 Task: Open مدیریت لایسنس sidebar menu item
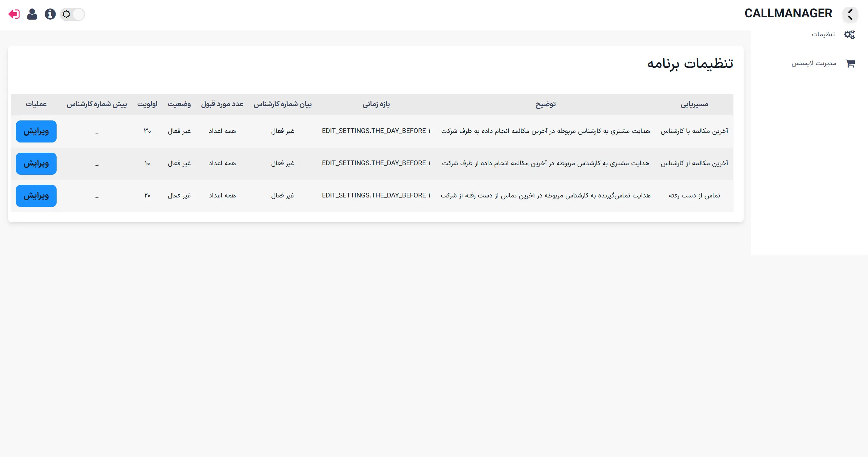click(814, 63)
